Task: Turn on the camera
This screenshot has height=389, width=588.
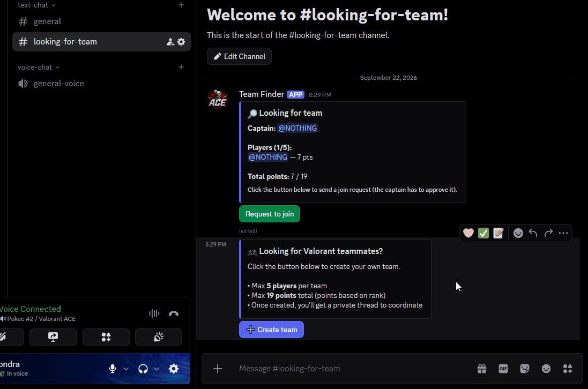Action: pyautogui.click(x=11, y=337)
